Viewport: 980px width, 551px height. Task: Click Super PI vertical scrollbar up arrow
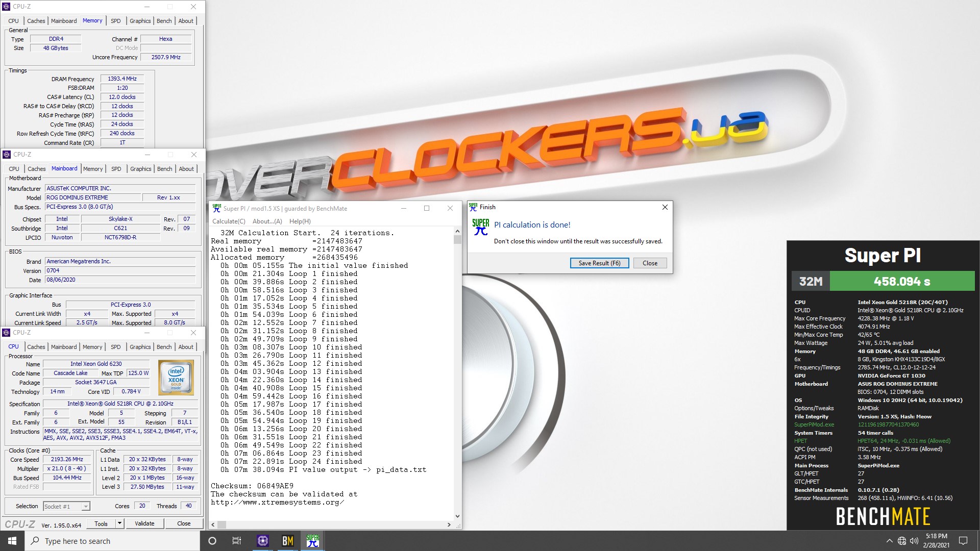[x=457, y=231]
